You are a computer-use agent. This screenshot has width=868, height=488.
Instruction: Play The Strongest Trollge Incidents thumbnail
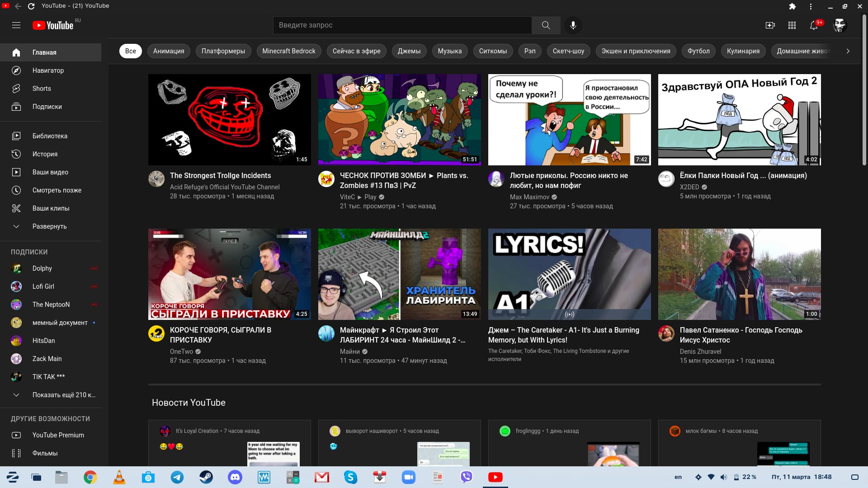[x=230, y=120]
